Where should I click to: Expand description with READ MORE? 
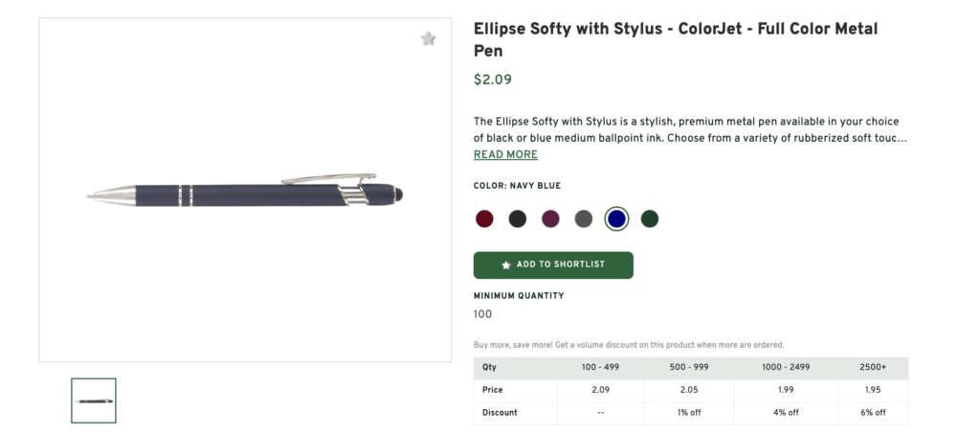coord(505,155)
